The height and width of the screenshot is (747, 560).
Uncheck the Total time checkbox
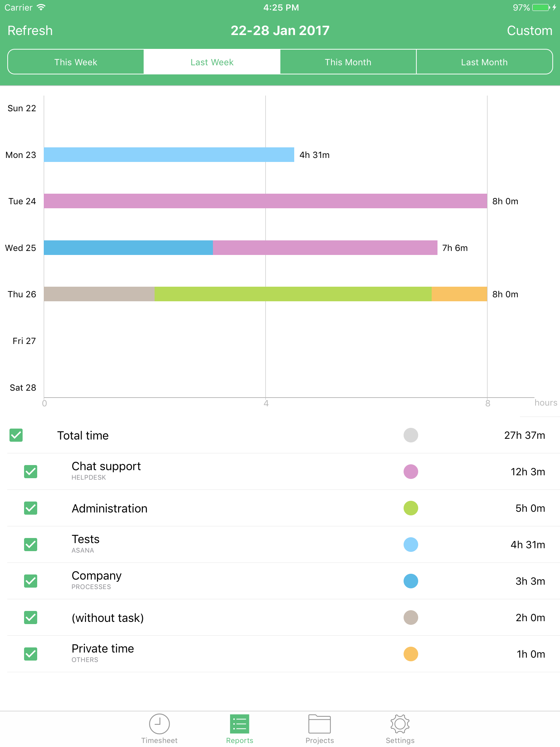coord(16,435)
